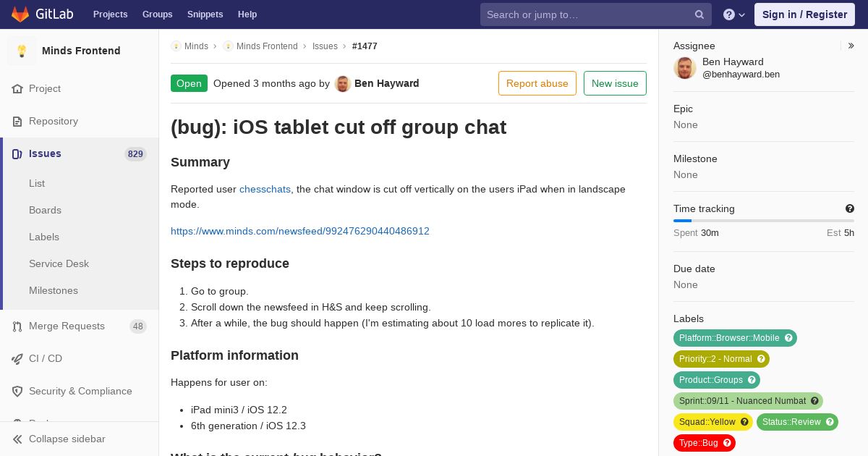Click help icon on Status::Review label
Screen dimensions: 868x456
tap(830, 422)
